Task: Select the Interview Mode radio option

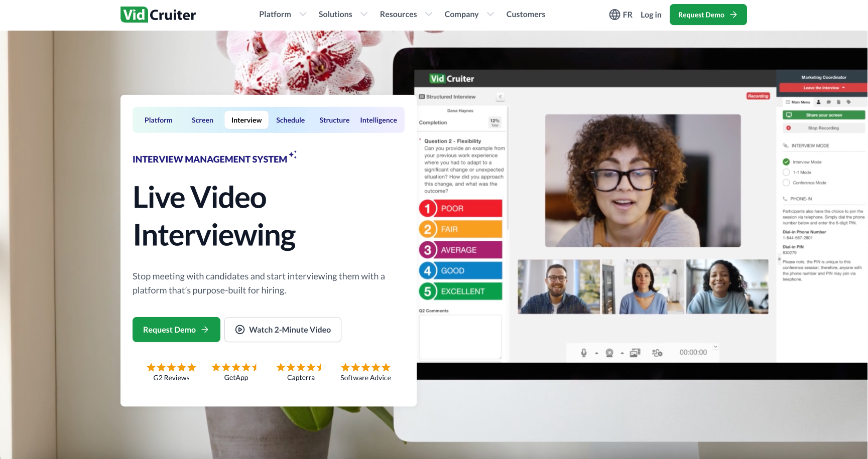Action: point(786,162)
